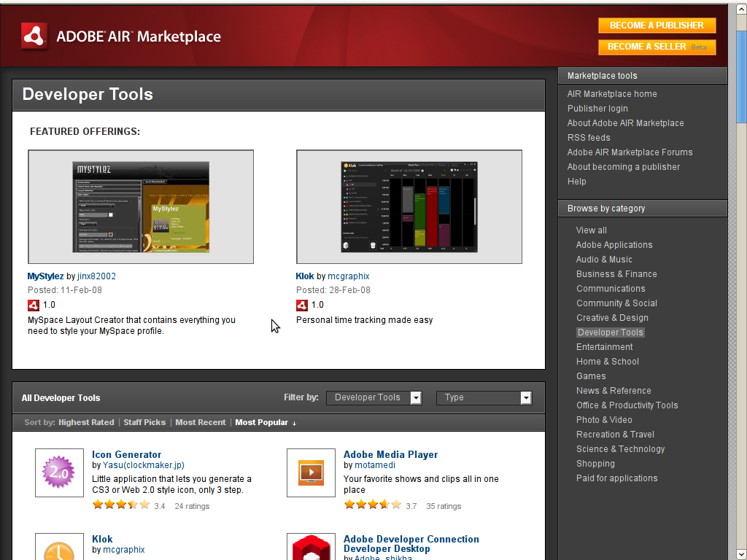Browse Communications category

[611, 289]
